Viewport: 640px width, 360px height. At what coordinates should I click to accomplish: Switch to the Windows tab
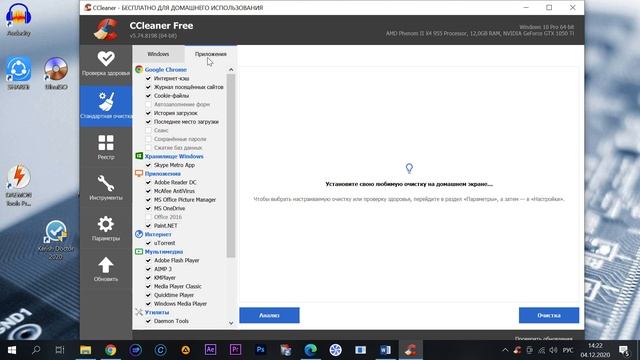pos(158,54)
